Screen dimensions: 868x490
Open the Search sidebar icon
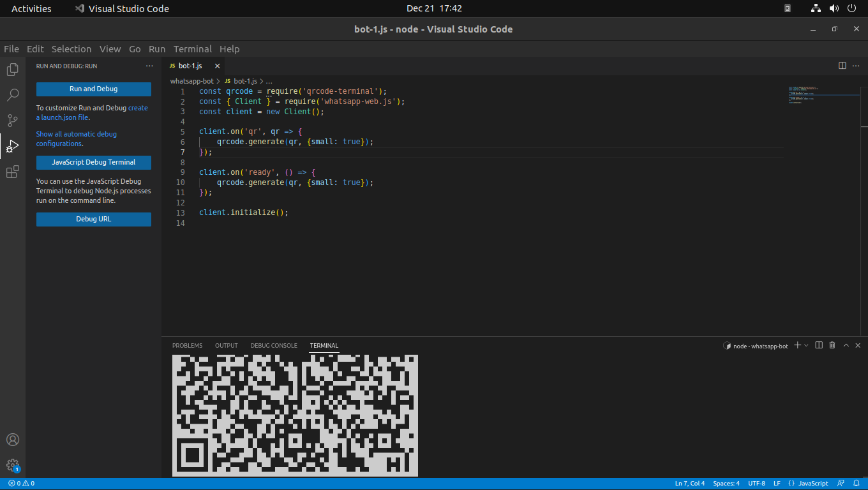(x=12, y=94)
